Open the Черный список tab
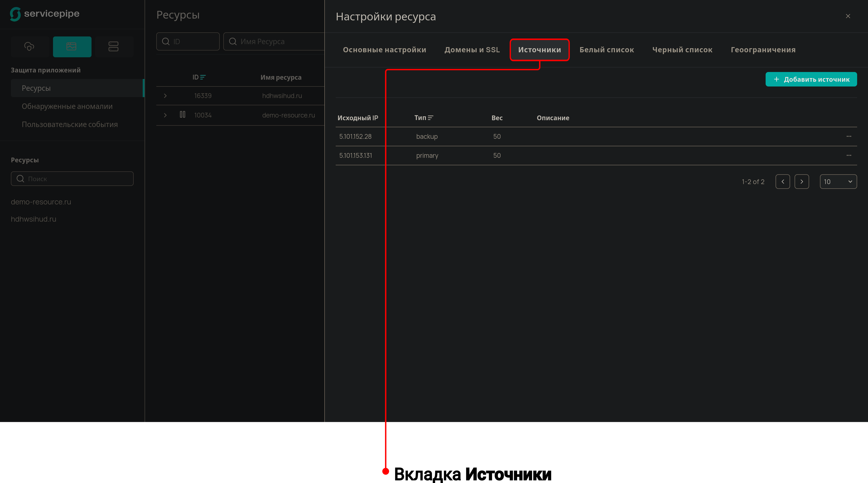The height and width of the screenshot is (483, 868). (x=682, y=50)
